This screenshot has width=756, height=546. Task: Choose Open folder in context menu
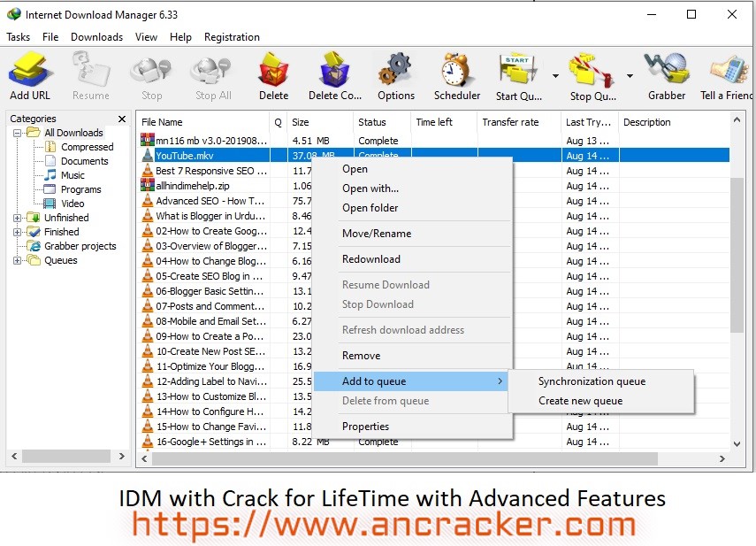pos(370,208)
